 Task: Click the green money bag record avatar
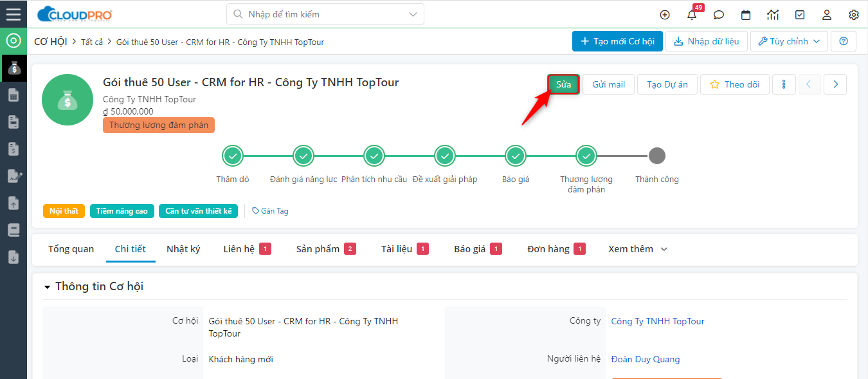68,100
